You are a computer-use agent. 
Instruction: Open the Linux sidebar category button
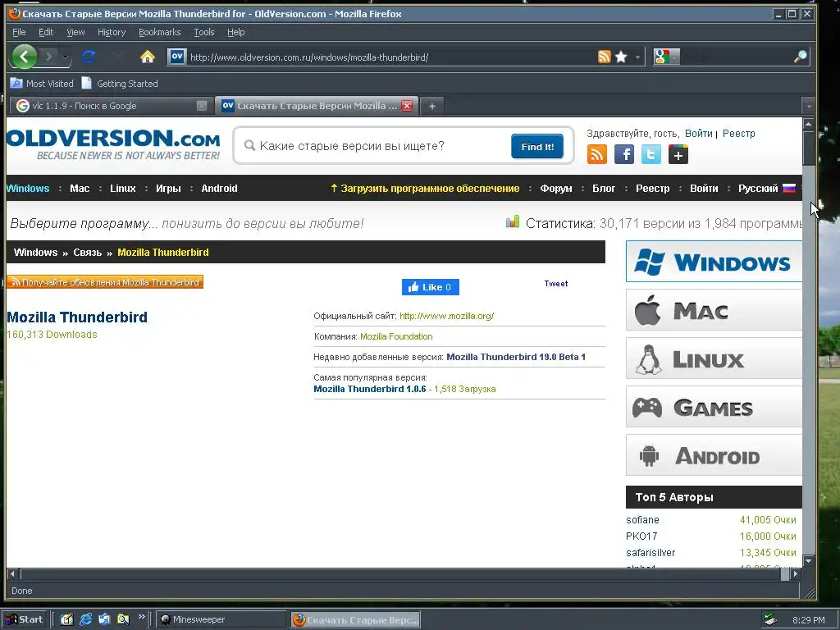pos(714,358)
